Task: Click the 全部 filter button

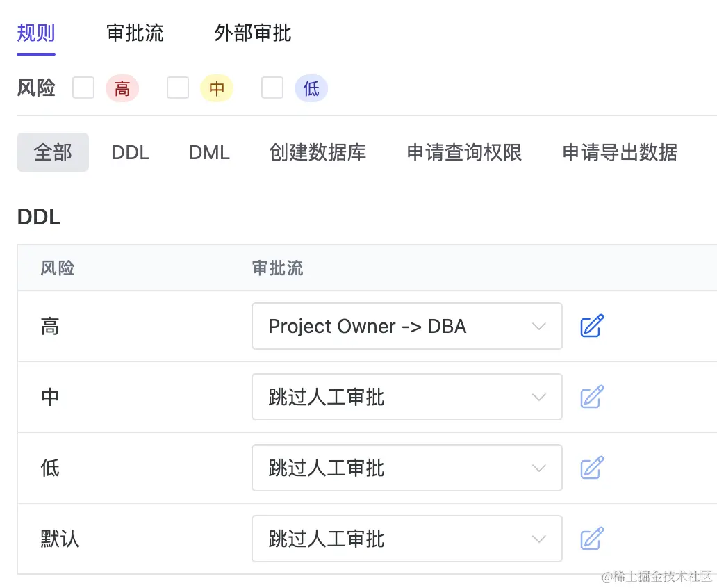Action: pyautogui.click(x=52, y=152)
